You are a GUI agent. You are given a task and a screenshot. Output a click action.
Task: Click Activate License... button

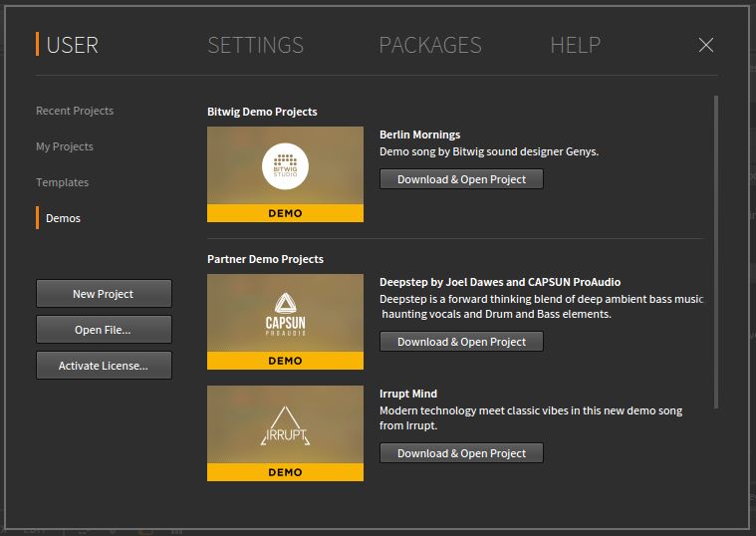coord(104,366)
